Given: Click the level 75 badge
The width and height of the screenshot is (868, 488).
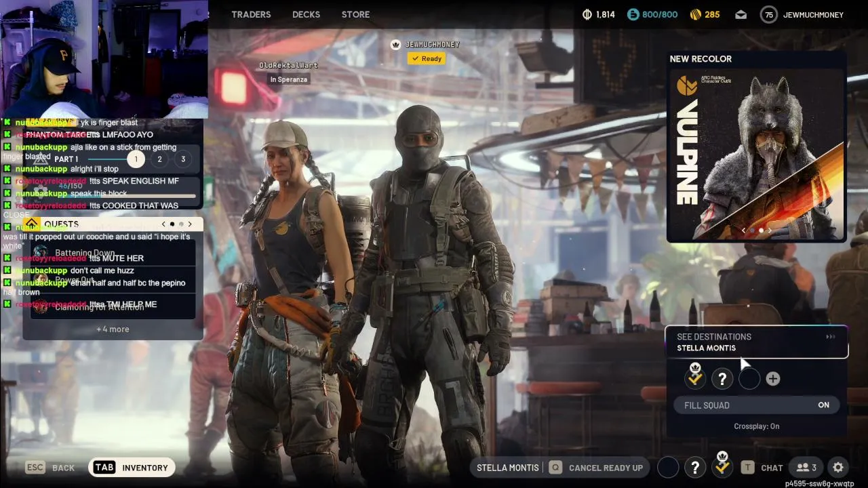Looking at the screenshot, I should [x=768, y=14].
